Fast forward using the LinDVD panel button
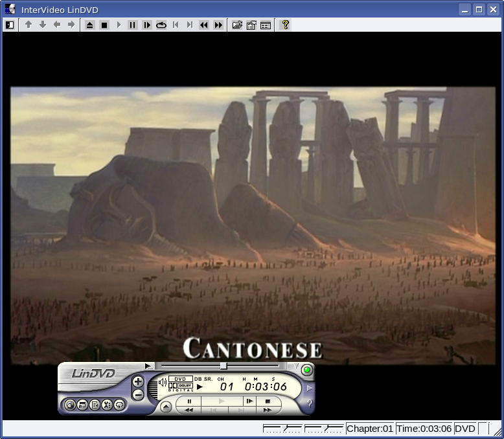Image resolution: width=504 pixels, height=439 pixels. coord(268,410)
